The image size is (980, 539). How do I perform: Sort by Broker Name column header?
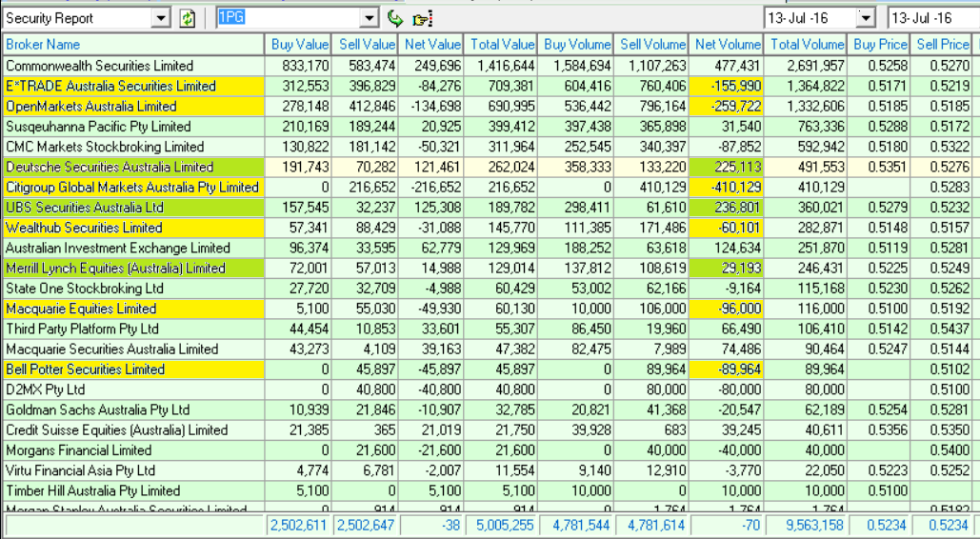[x=133, y=45]
